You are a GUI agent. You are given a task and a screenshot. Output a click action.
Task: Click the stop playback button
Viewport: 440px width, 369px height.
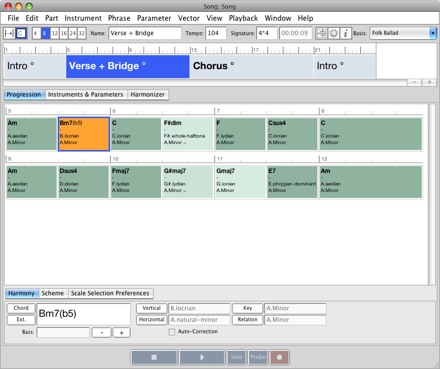(x=154, y=357)
